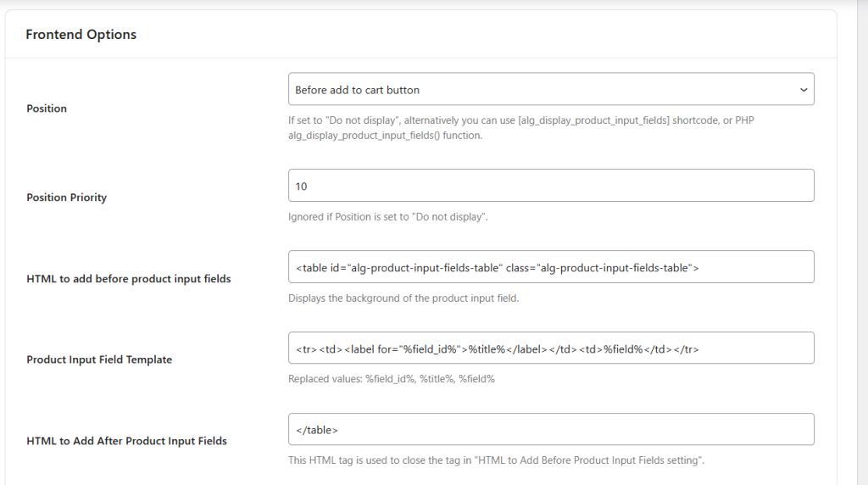Screen dimensions: 868x485
Task: Click the Position setting label
Action: tap(47, 109)
